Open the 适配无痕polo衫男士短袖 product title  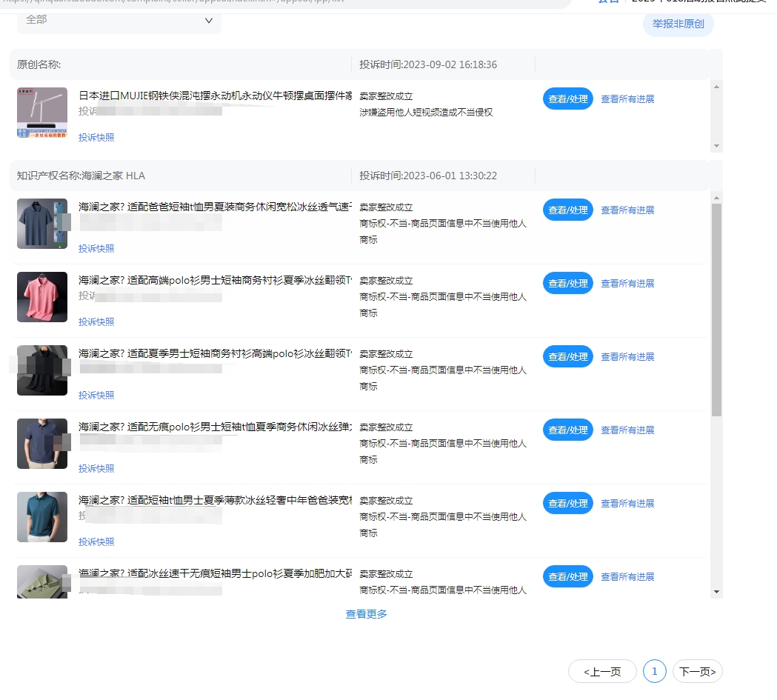215,427
